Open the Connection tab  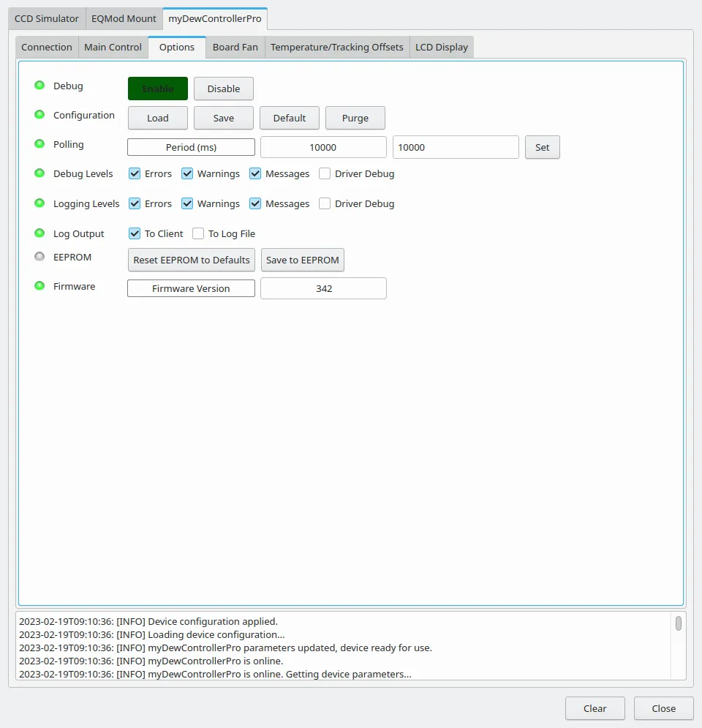click(47, 47)
